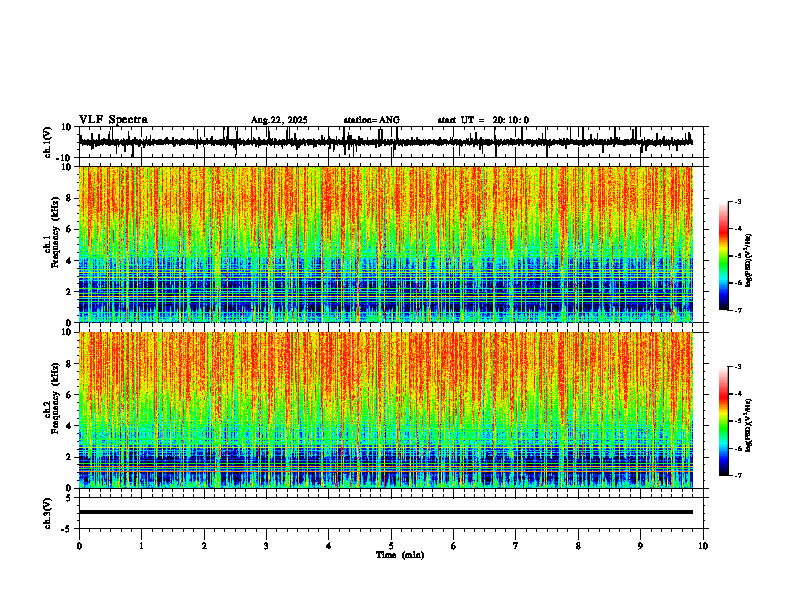Click time axis tick label "8"
The image size is (792, 612).
[x=578, y=546]
